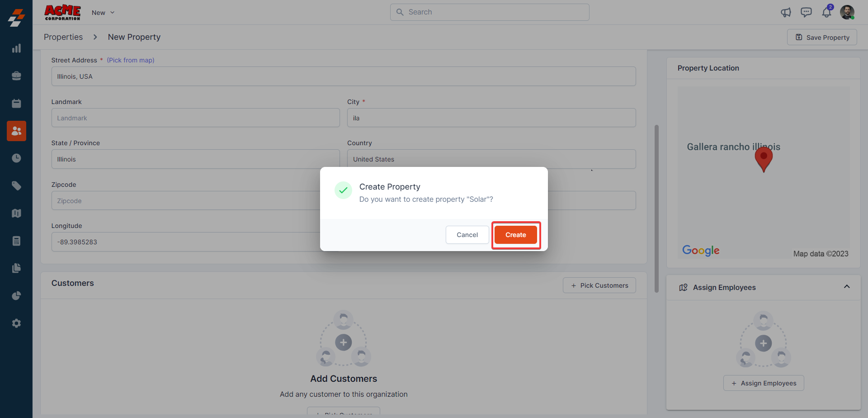Click the announcements megaphone icon

(786, 12)
